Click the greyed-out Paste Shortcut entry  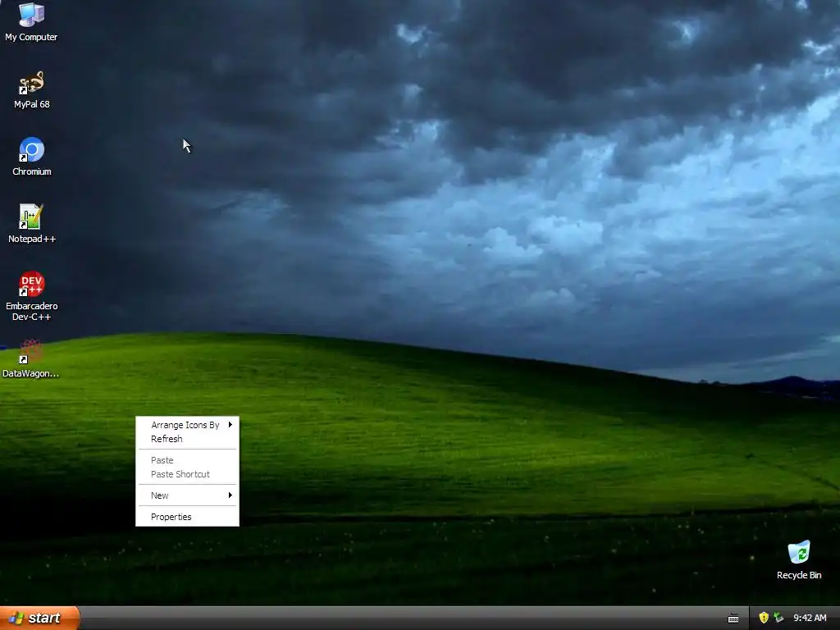pyautogui.click(x=187, y=474)
